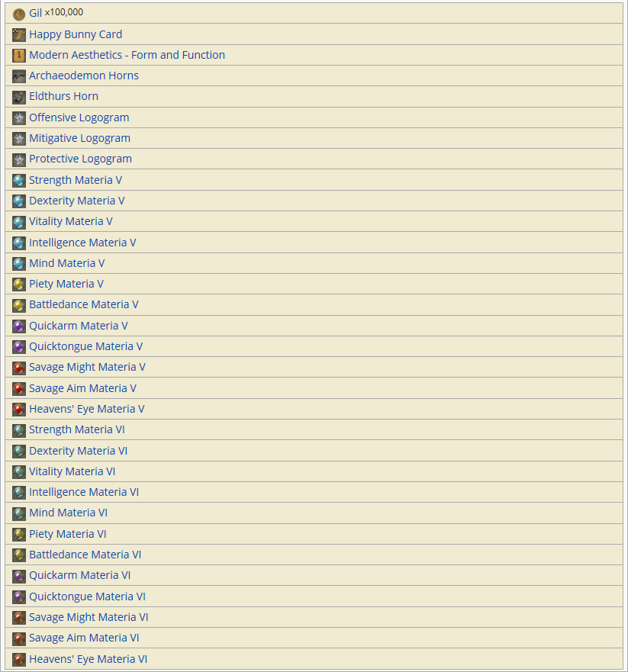628x672 pixels.
Task: Click the Happy Bunny Card icon
Action: (x=19, y=35)
